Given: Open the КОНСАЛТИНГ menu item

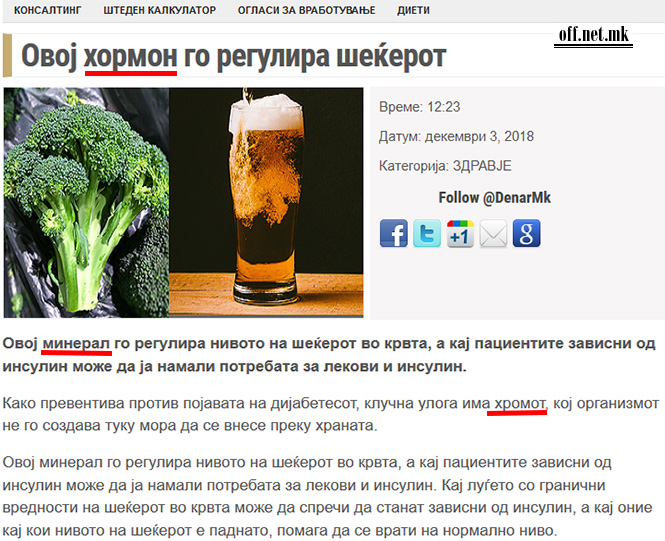Looking at the screenshot, I should click(x=48, y=10).
